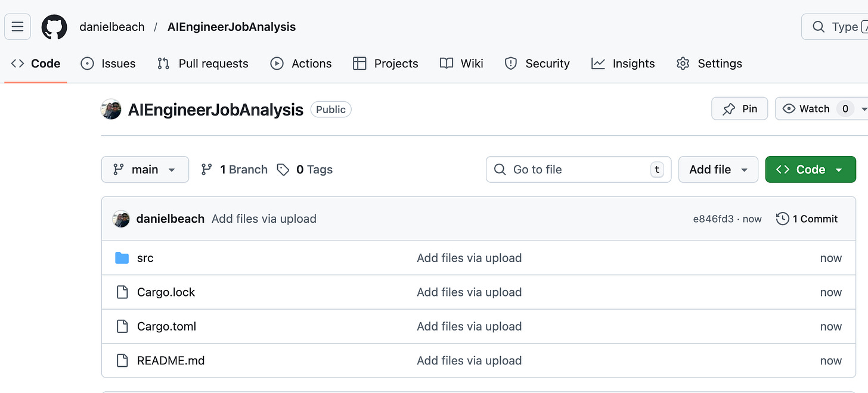The image size is (868, 393).
Task: Open danielbeach link in latest commit row
Action: [170, 219]
